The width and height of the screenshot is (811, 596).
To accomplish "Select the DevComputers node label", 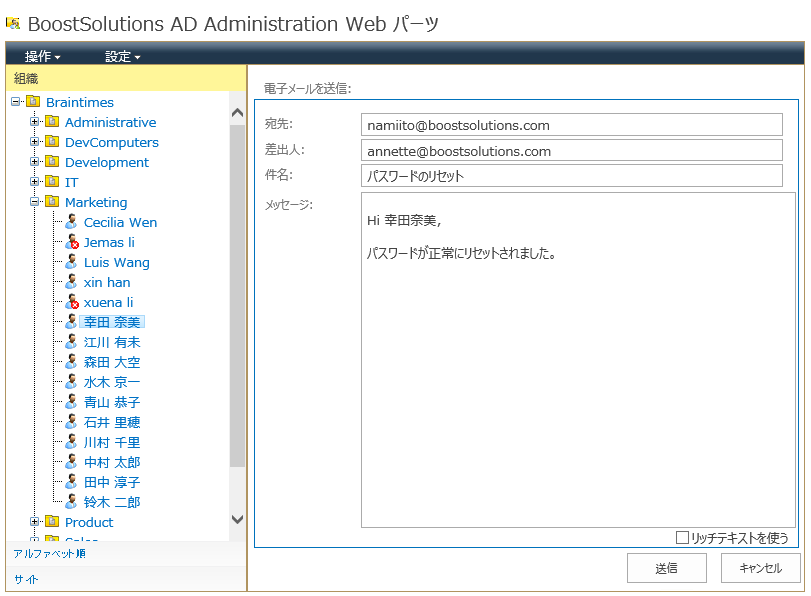I will (112, 142).
